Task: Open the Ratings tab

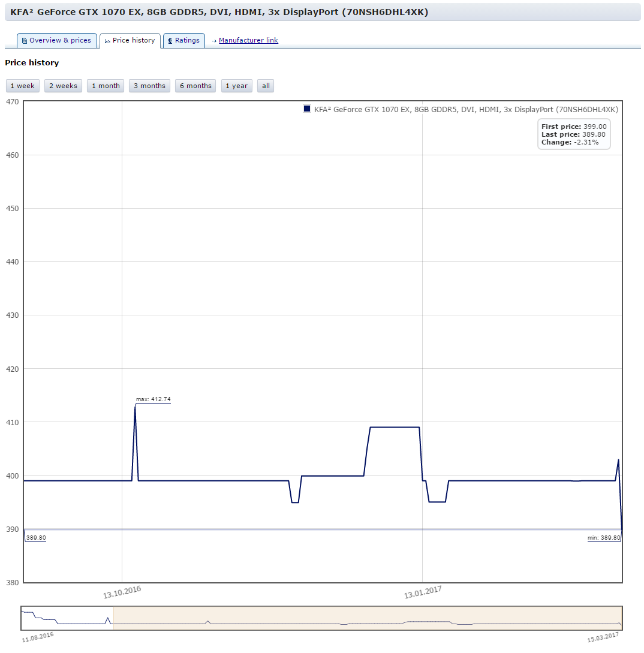Action: pyautogui.click(x=183, y=40)
